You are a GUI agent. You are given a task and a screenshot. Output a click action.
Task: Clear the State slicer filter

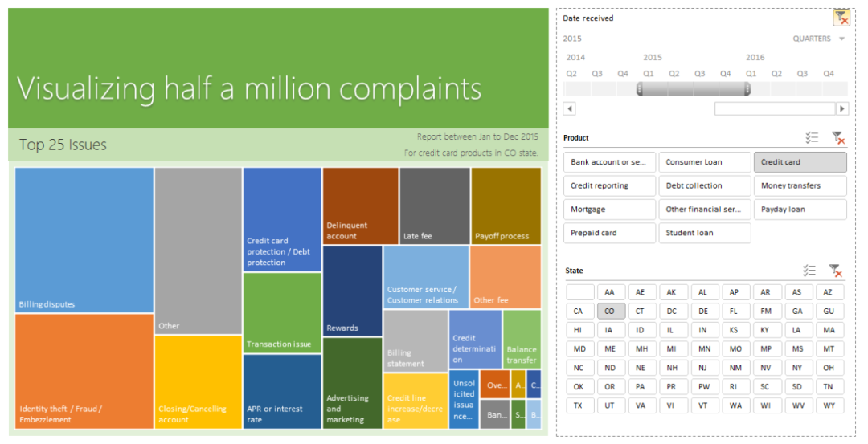coord(836,271)
